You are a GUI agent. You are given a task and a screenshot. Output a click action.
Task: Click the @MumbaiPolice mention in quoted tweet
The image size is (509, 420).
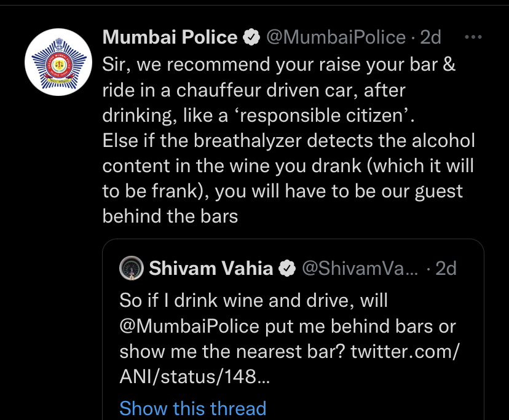coord(189,325)
